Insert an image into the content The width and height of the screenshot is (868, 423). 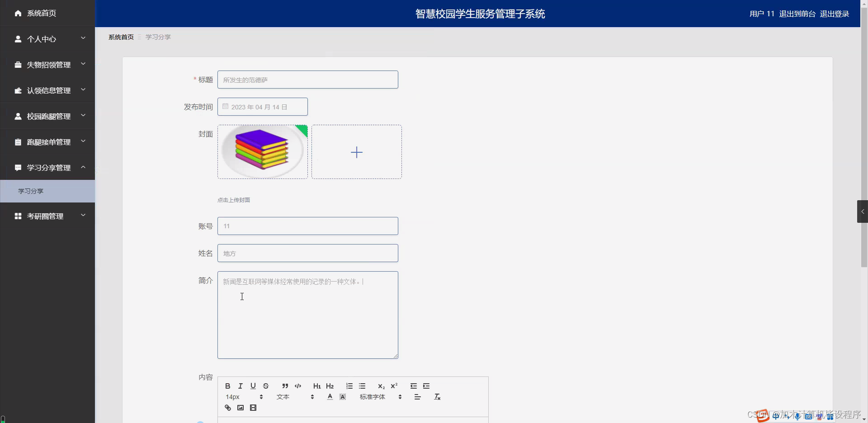tap(240, 407)
